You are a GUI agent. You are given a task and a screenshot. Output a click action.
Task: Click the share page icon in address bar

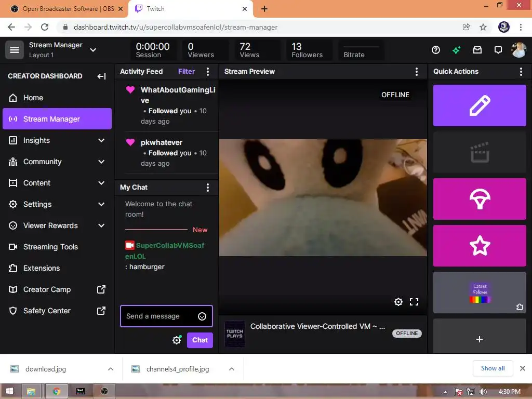466,27
